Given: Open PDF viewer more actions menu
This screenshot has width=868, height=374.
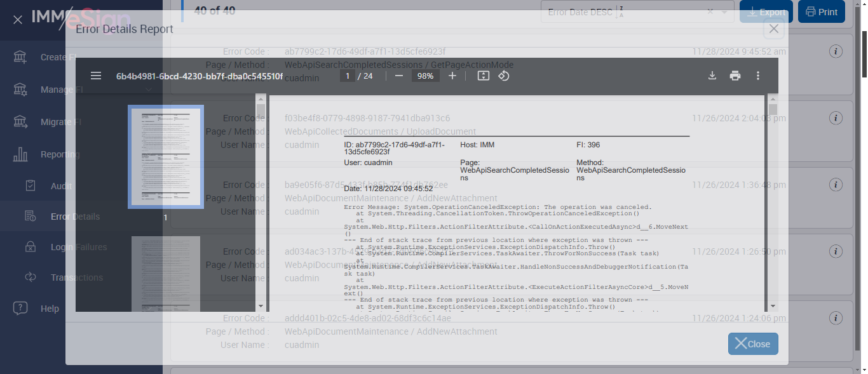Looking at the screenshot, I should pyautogui.click(x=758, y=76).
